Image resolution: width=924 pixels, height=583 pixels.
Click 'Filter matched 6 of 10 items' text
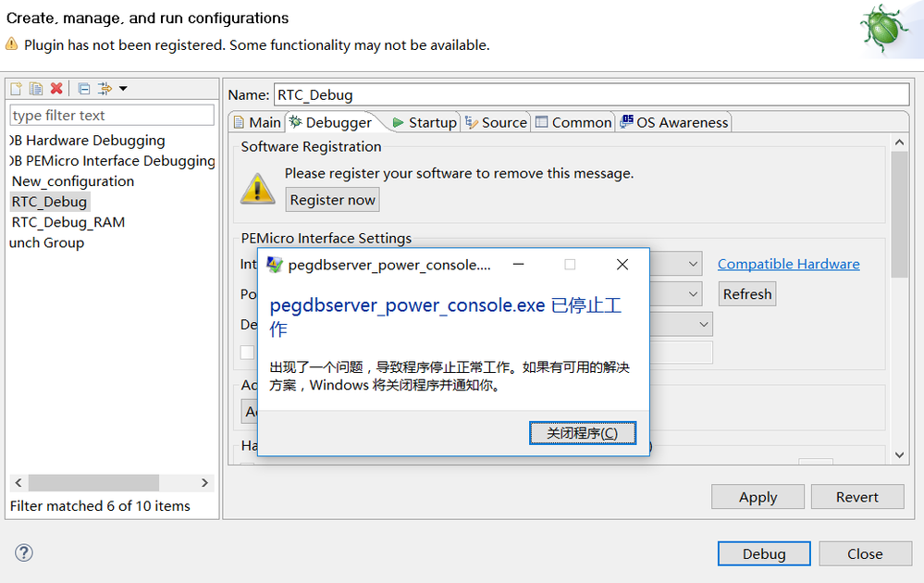[x=100, y=506]
